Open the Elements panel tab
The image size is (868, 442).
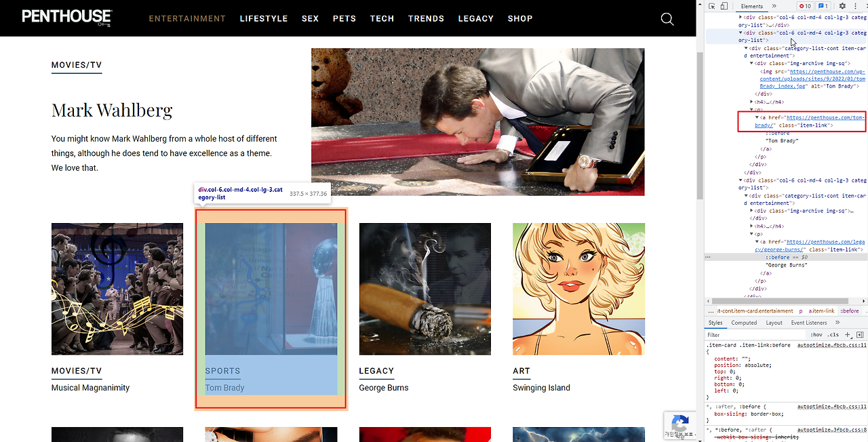point(751,6)
